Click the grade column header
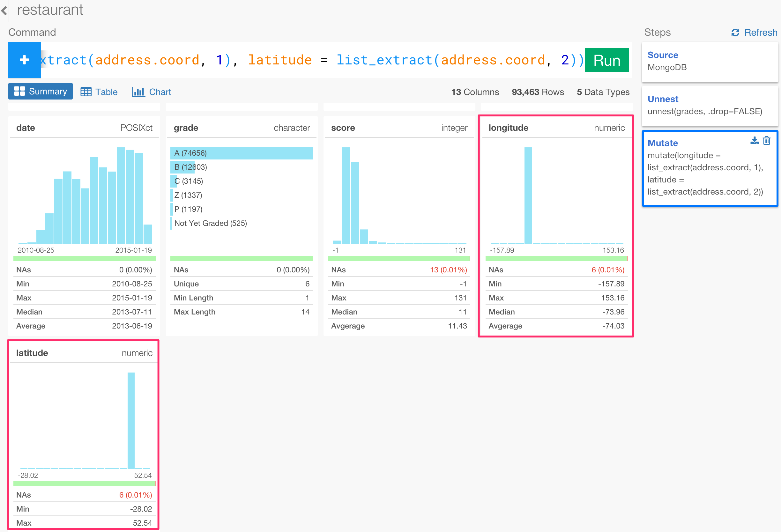This screenshot has width=781, height=532. [x=186, y=128]
